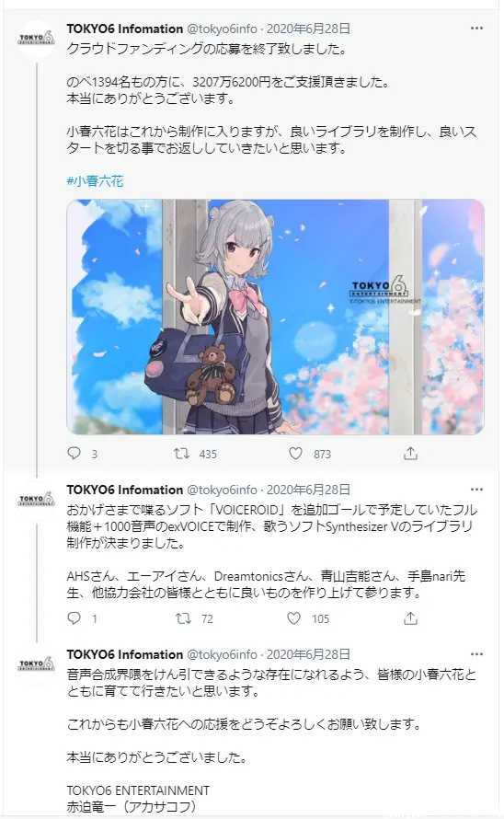
Task: Reply to the crowdfunding-ended tweet
Action: tap(74, 454)
